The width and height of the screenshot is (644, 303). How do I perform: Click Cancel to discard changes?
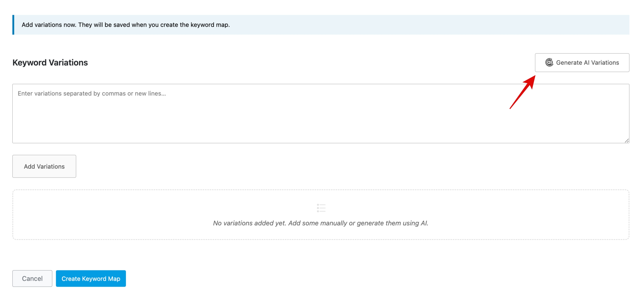pos(32,278)
